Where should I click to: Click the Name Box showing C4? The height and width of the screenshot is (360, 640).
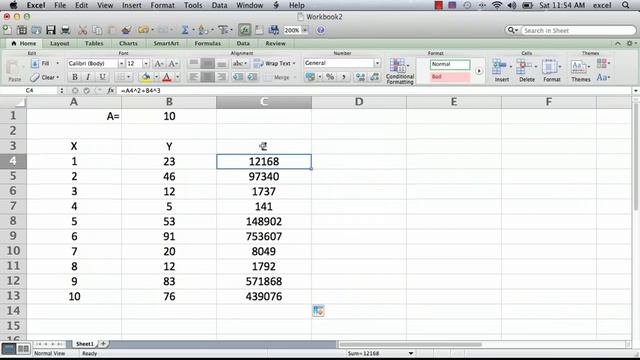tap(29, 91)
